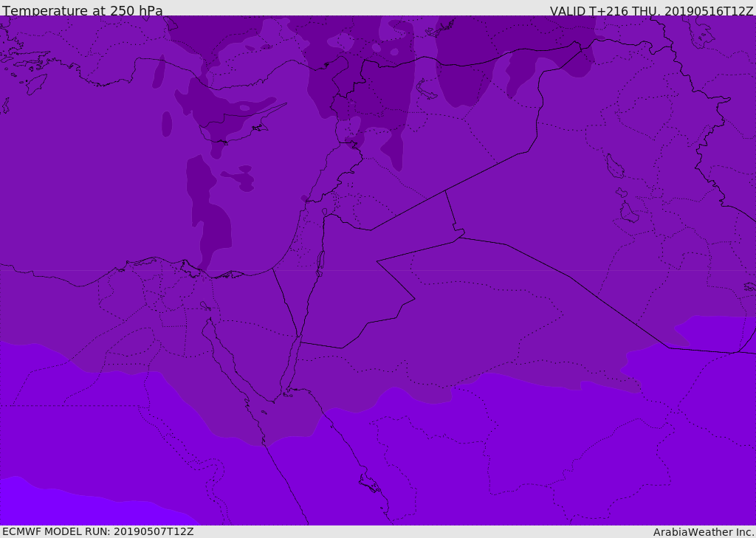Image resolution: width=756 pixels, height=538 pixels.
Task: Click the 'VALID T+216 THU. 20190516T12Z' label
Action: coord(651,10)
